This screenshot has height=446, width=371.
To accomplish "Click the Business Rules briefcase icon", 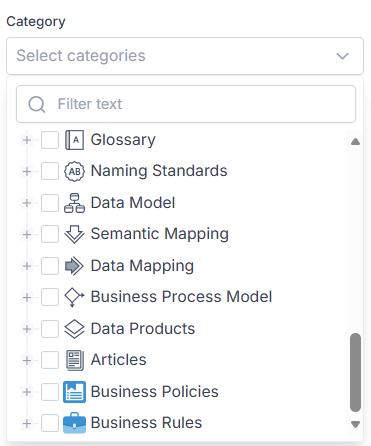I will pos(74,423).
